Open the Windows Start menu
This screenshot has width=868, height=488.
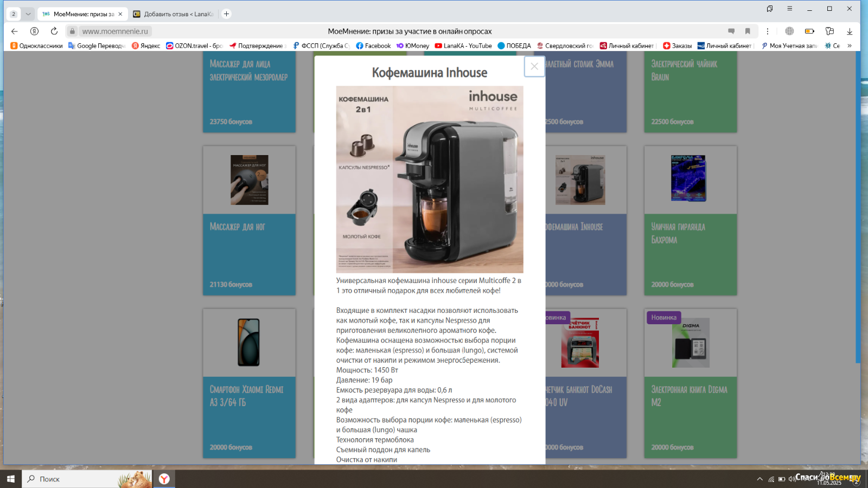click(x=11, y=479)
